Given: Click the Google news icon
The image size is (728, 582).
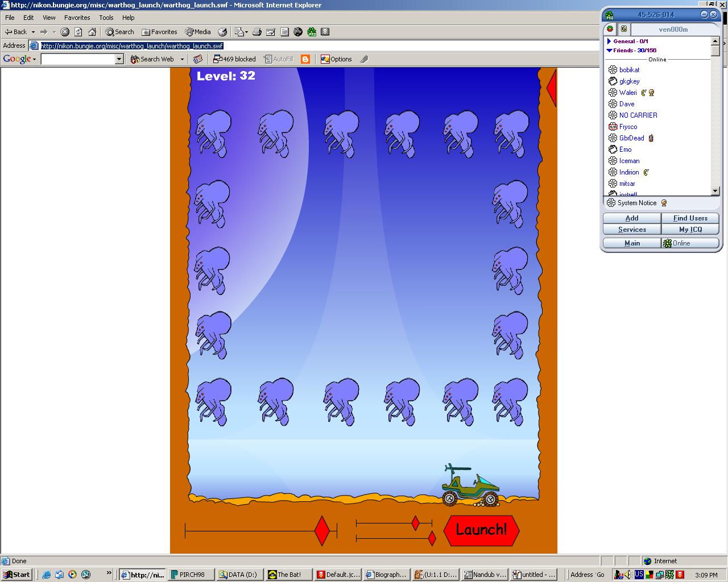Looking at the screenshot, I should coord(198,59).
